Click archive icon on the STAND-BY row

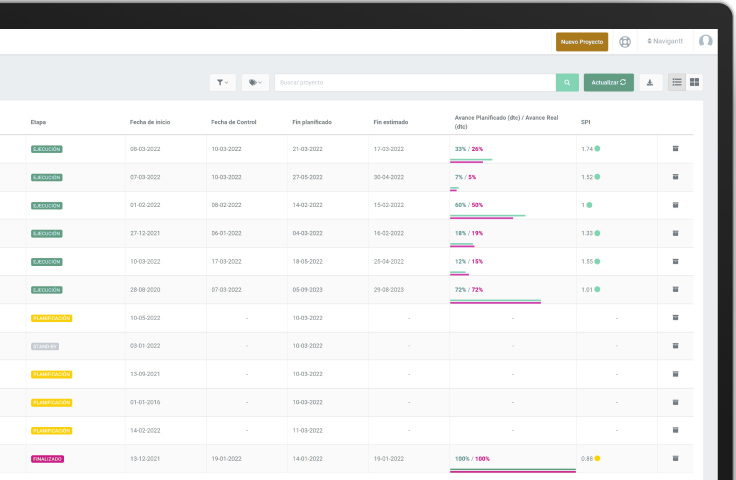click(675, 346)
